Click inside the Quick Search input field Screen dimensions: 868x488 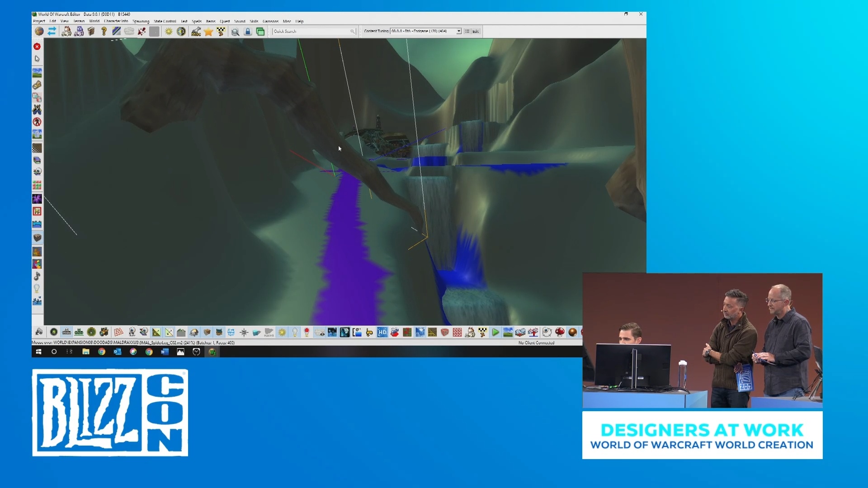[310, 32]
